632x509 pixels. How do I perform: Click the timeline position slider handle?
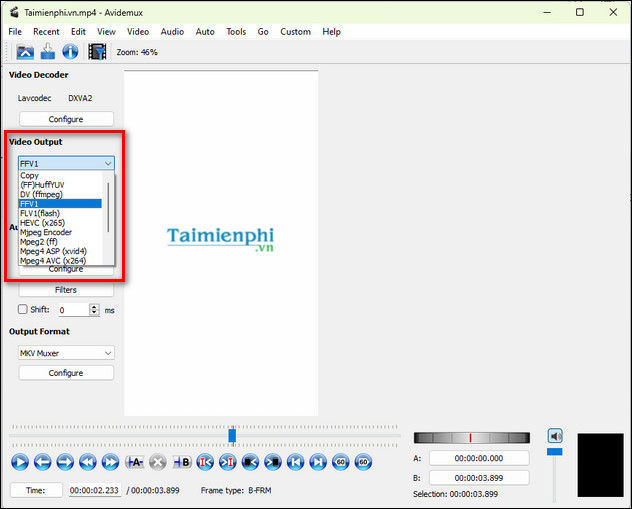coord(232,435)
